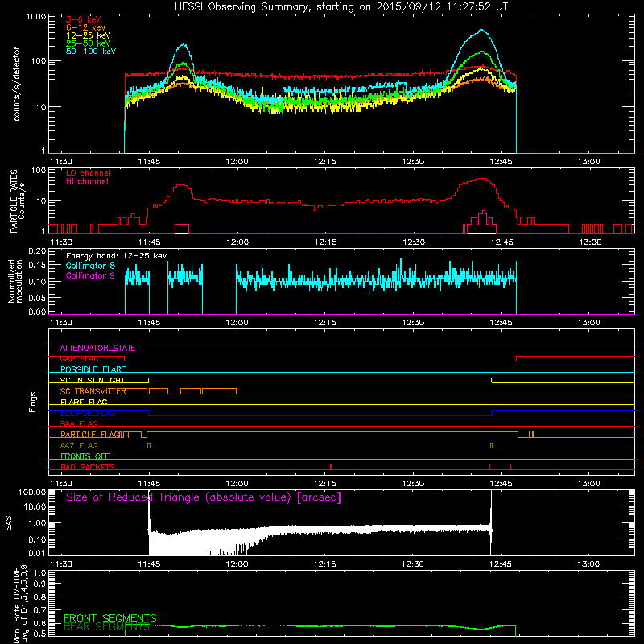
Task: Click the GAP_FLAG label
Action: (79, 359)
